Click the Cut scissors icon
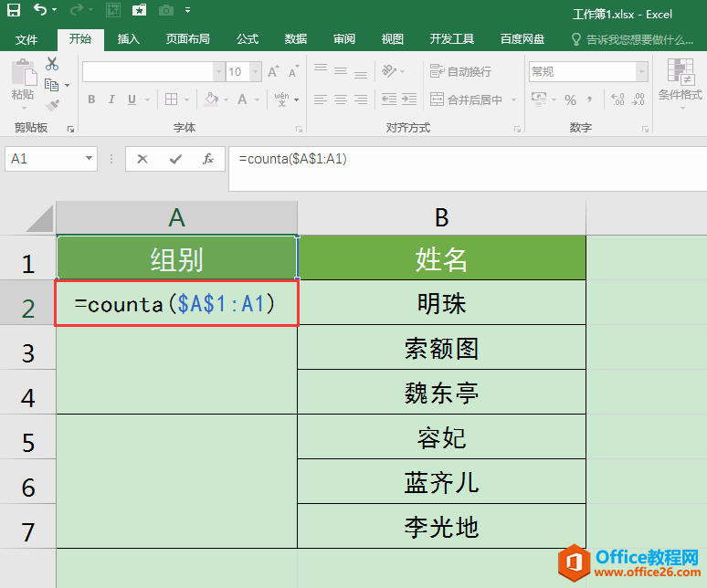707x588 pixels. 52,64
